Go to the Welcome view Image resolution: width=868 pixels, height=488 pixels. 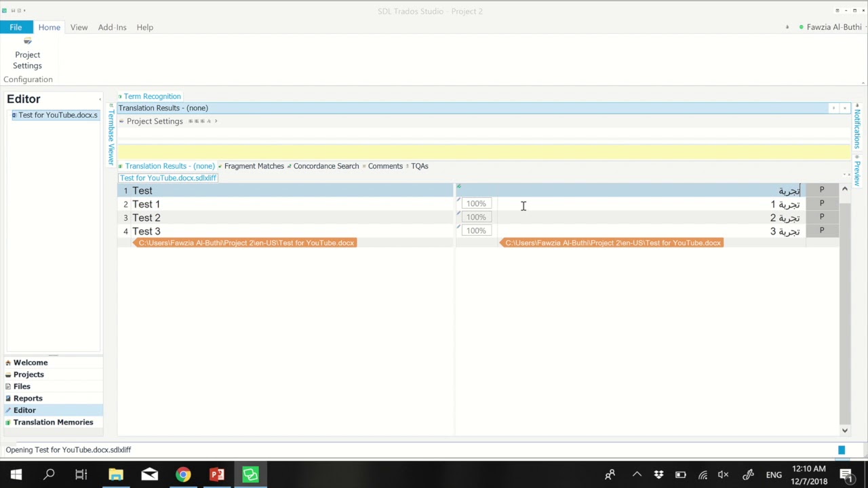tap(53, 363)
